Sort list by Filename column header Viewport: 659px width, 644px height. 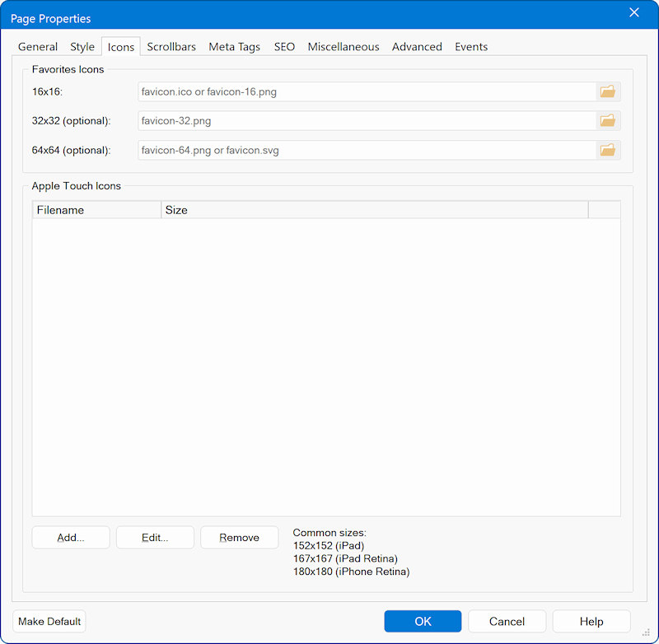(96, 210)
